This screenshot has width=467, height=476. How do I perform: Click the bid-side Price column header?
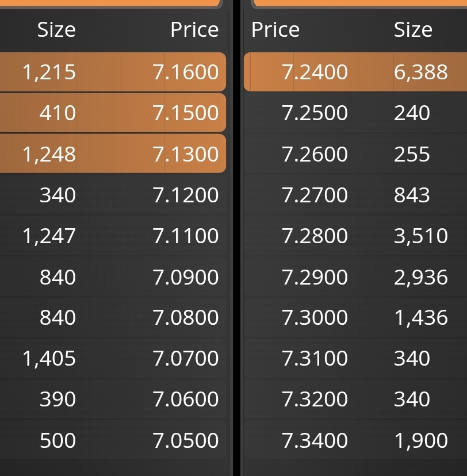[x=194, y=29]
